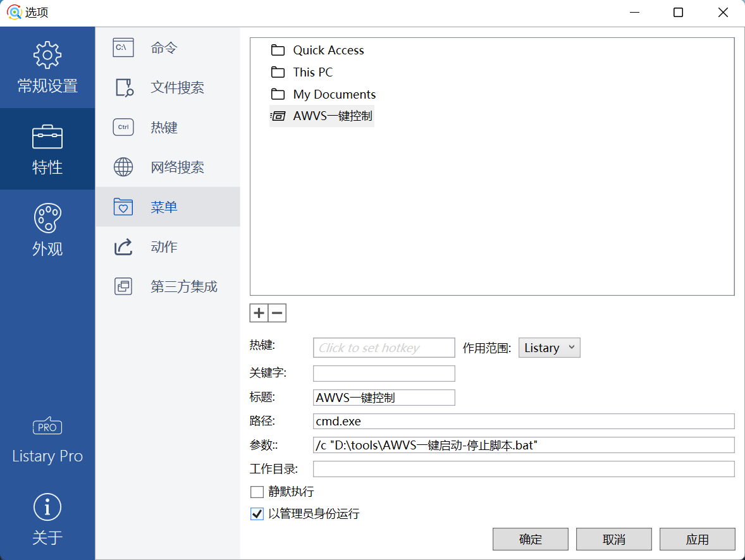Select the AWVS一键控制 list entry
This screenshot has width=745, height=560.
click(322, 116)
